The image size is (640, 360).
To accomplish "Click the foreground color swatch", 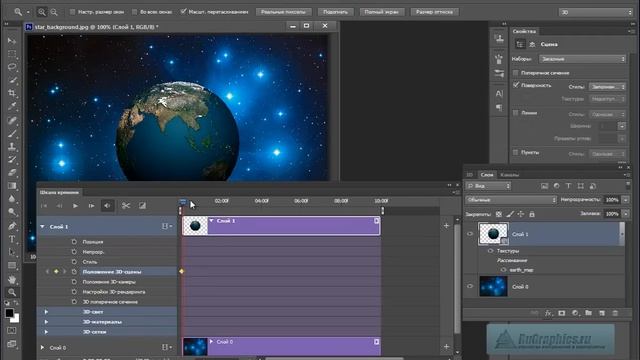I will (9, 313).
